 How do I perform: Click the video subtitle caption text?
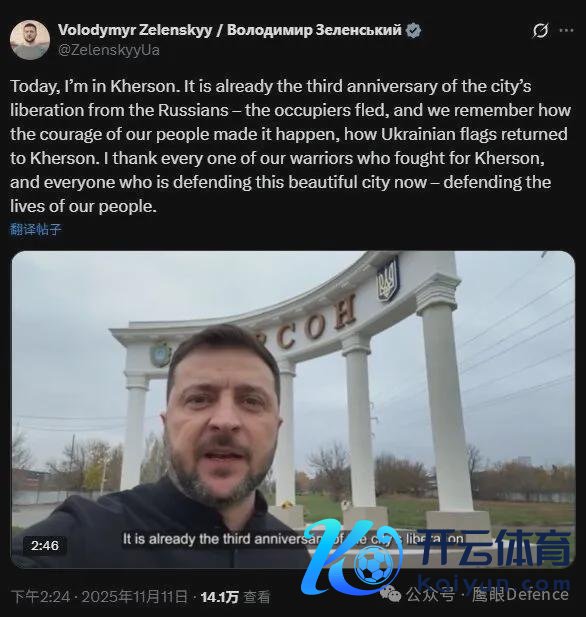point(293,539)
